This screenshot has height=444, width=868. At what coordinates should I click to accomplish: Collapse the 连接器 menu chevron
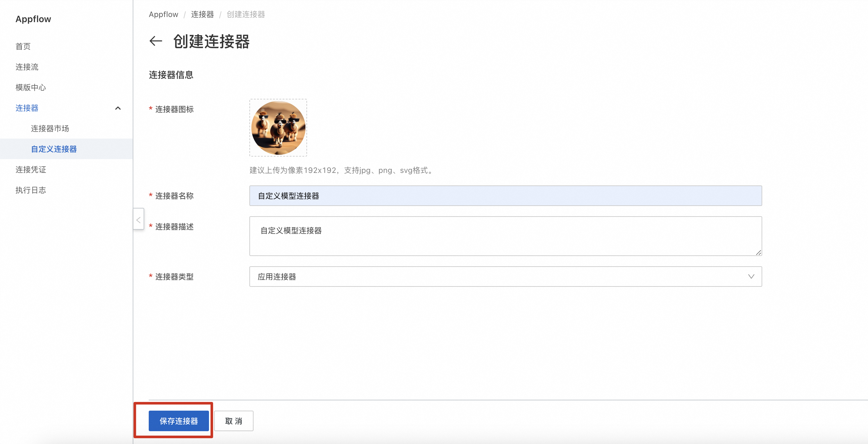pos(118,108)
